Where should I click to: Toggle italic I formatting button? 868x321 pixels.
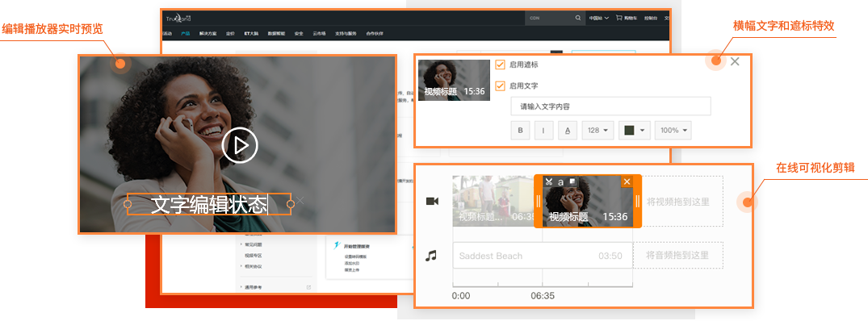pos(543,131)
